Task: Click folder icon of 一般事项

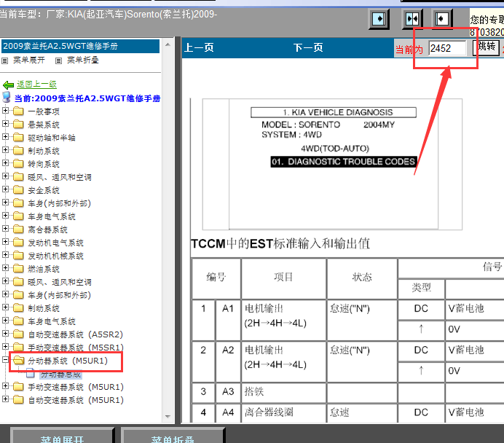Action: point(18,111)
